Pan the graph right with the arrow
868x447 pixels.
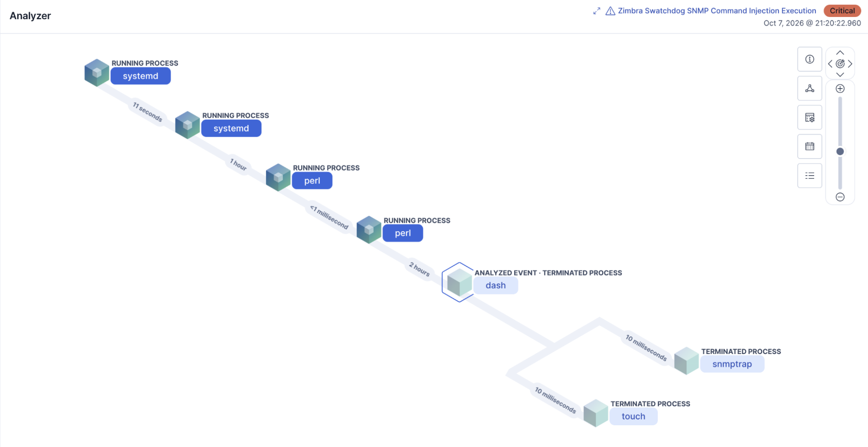[x=850, y=64]
